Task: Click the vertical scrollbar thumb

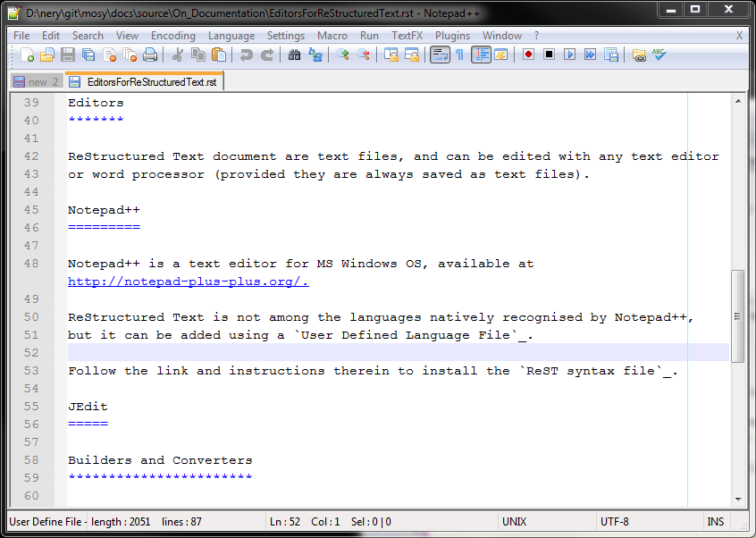Action: tap(737, 316)
